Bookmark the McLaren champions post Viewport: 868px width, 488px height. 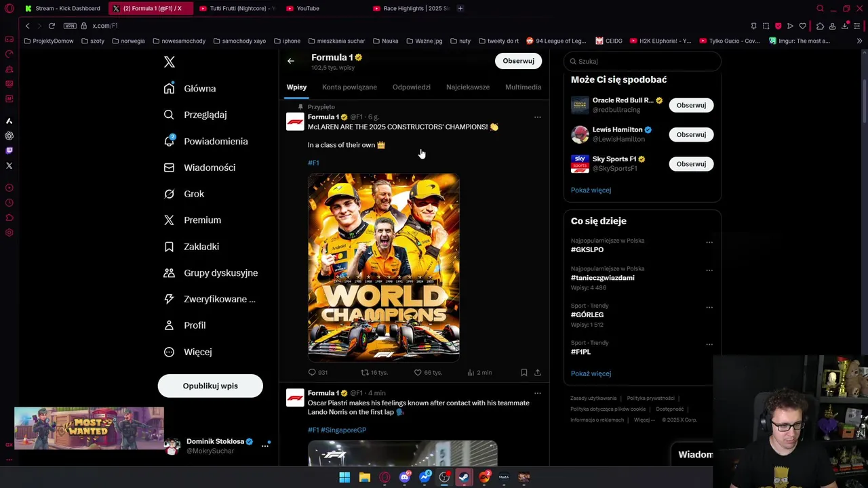pos(524,372)
